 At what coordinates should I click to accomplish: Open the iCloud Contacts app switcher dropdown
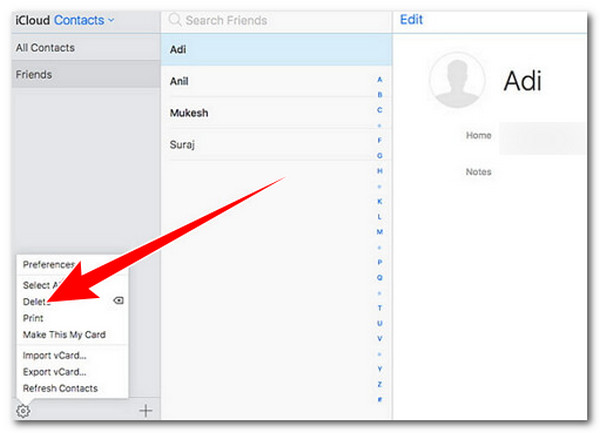[x=84, y=19]
